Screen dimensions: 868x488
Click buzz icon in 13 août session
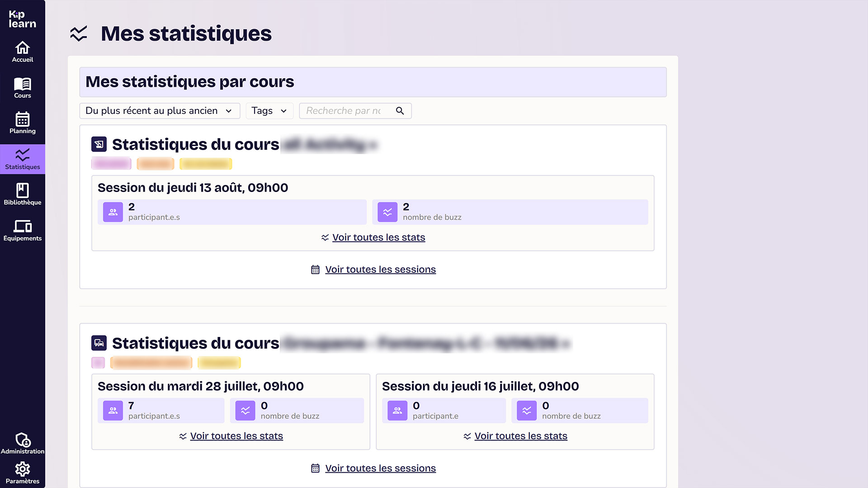[387, 212]
